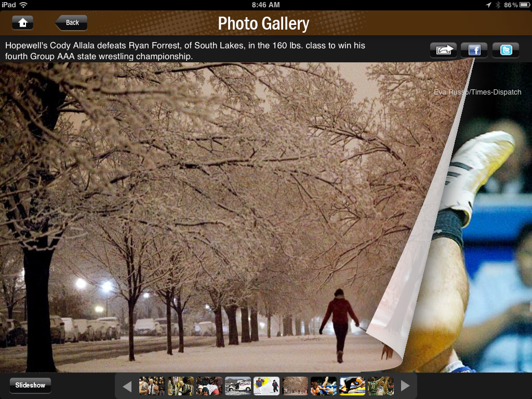Tap the Eva Russo/Times-Dispatch photo credit

(x=477, y=92)
